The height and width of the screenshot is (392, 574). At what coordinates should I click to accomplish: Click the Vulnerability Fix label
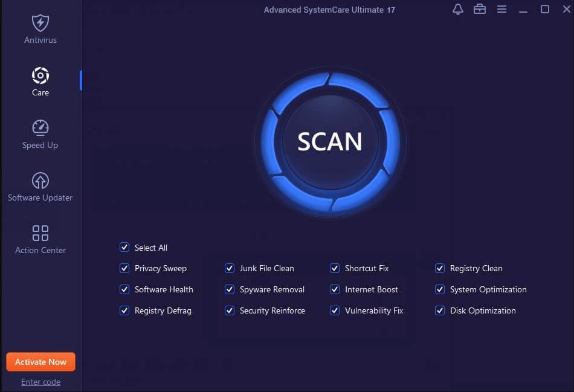pos(374,311)
